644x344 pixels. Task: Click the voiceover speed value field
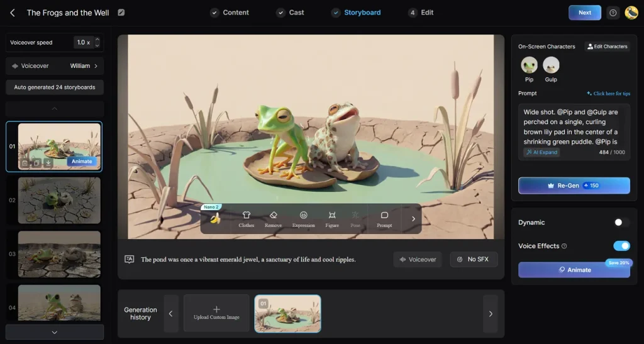point(84,42)
